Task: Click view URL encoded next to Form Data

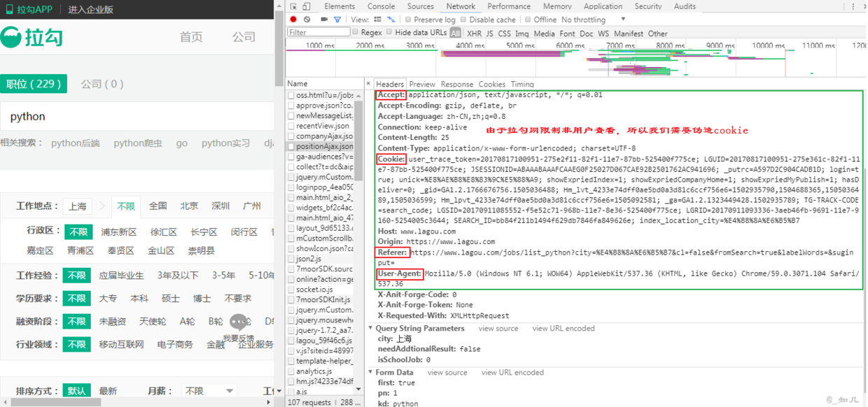Action: pos(513,373)
